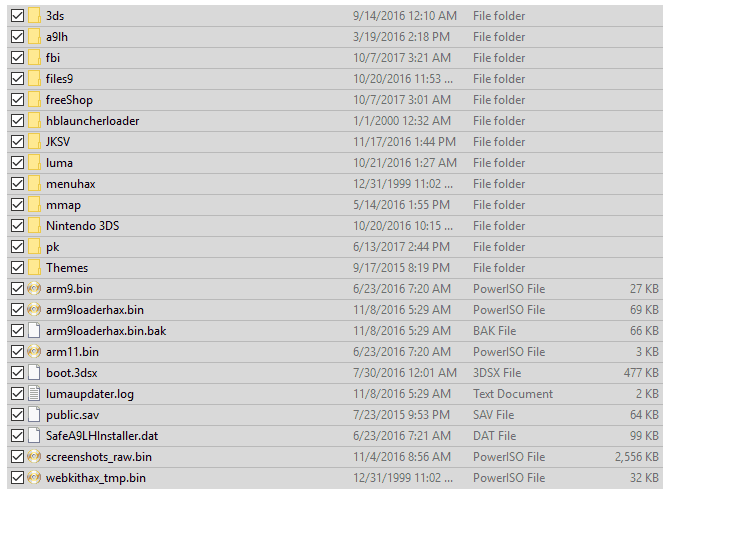Click the arm9loaderhax.bin file name

click(x=95, y=310)
